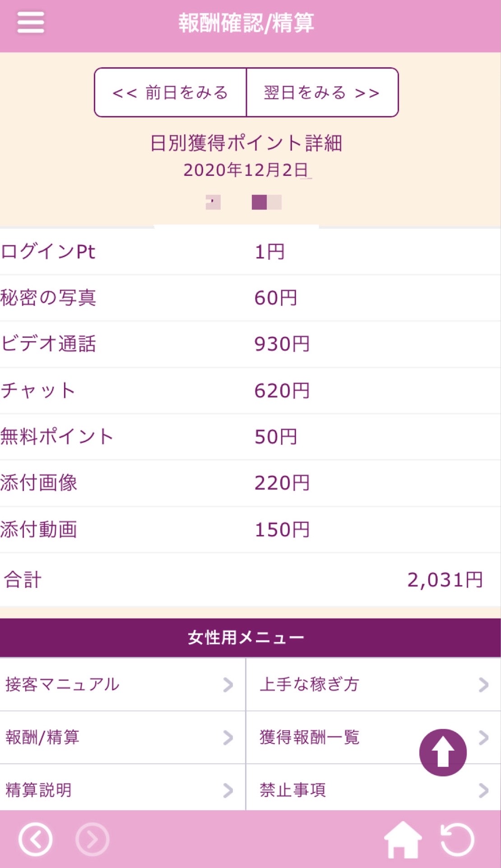501x868 pixels.
Task: Click the chevron beside 接客マニュアル
Action: pyautogui.click(x=228, y=685)
